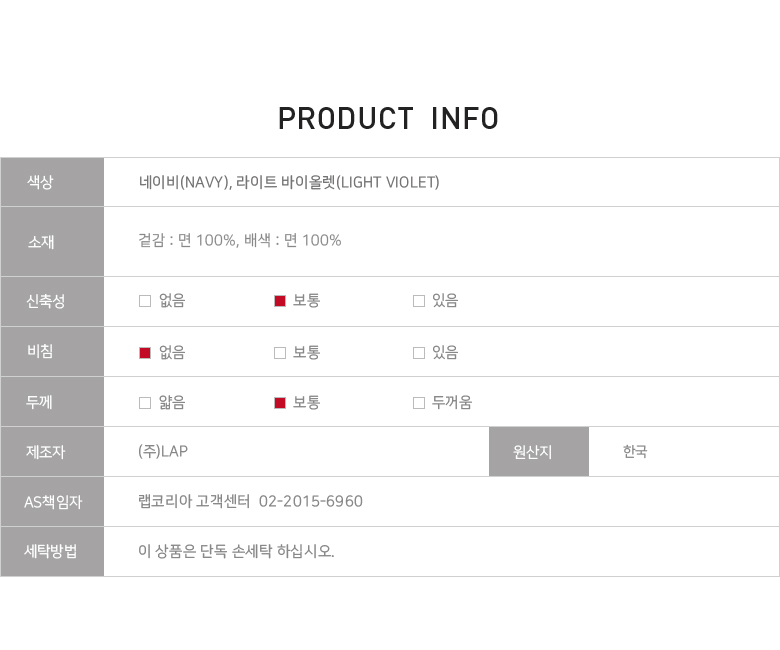Click the 원산지 header cell
Viewport: 780px width, 650px height.
(x=539, y=452)
